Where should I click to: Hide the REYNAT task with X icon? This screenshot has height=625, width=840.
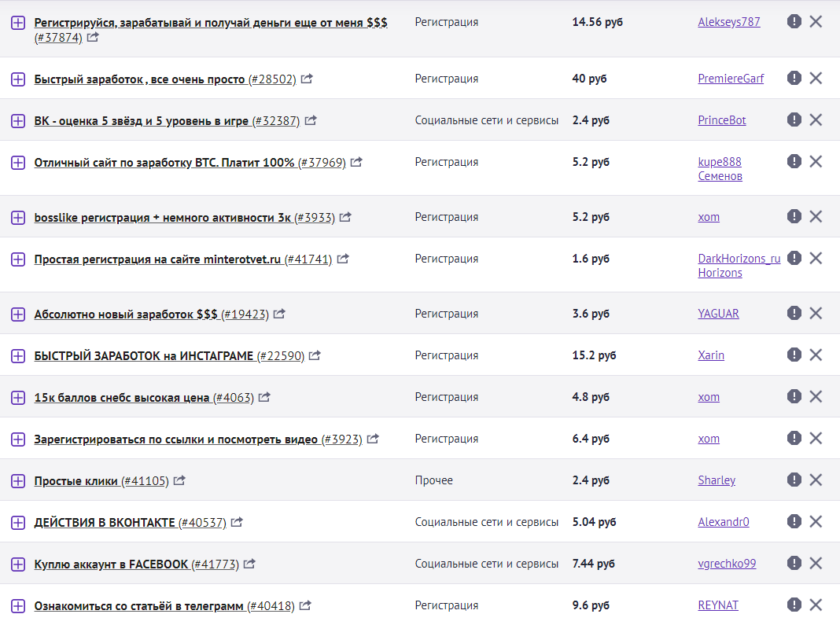click(x=816, y=605)
